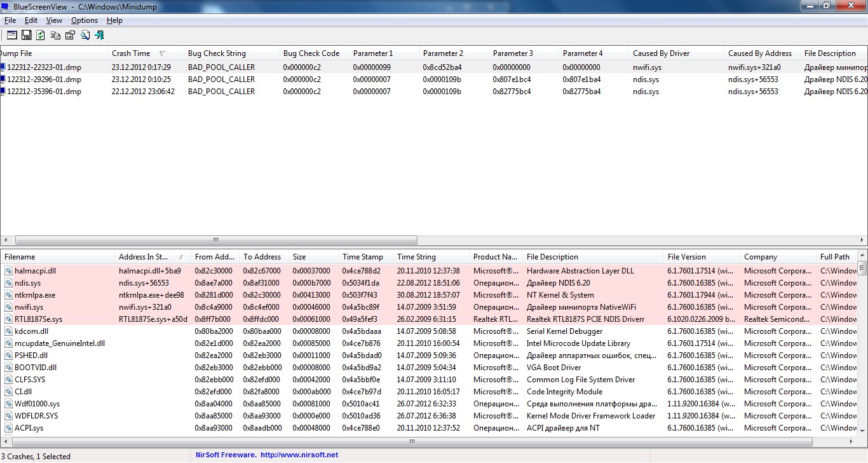Select the 122312-29296-01.dmp dump file
Image resolution: width=868 pixels, height=463 pixels.
[44, 79]
